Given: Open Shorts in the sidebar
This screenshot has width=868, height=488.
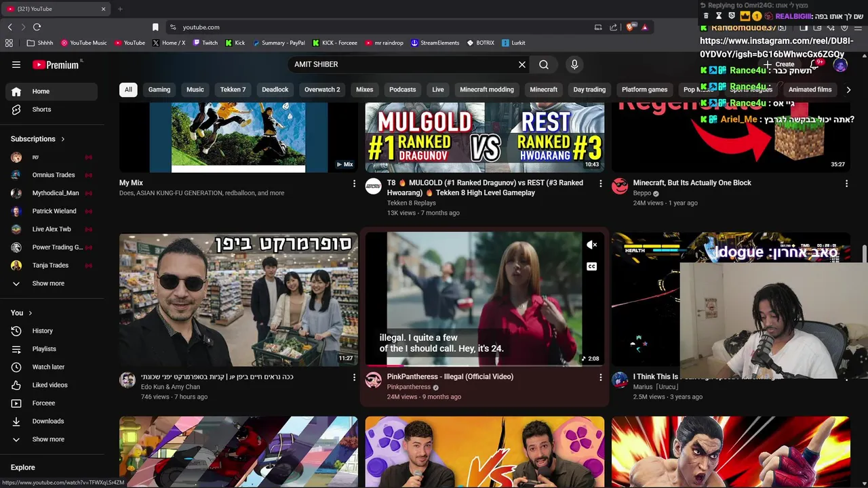Looking at the screenshot, I should click(52, 109).
